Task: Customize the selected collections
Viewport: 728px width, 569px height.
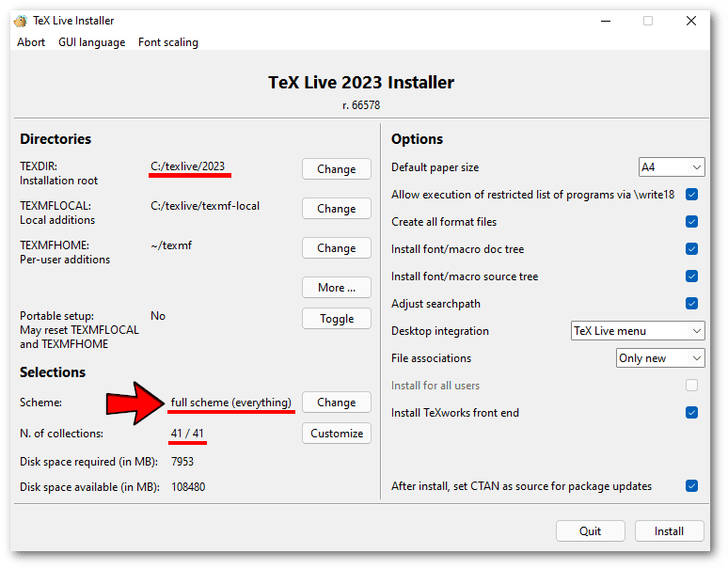Action: [x=336, y=434]
